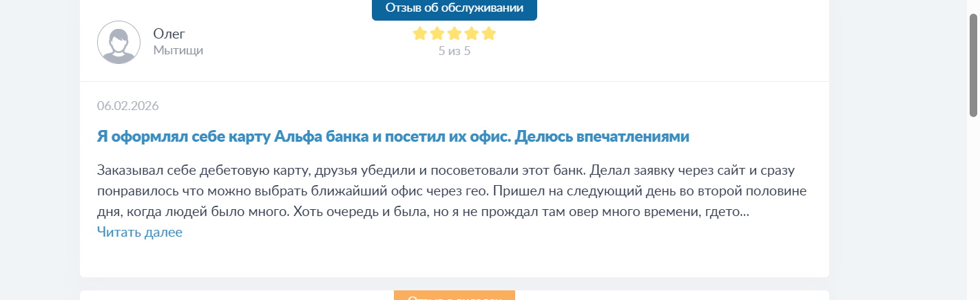This screenshot has height=300, width=980.
Task: Open review title 'Я оформлял себе карту Альфа банка'
Action: pos(393,136)
